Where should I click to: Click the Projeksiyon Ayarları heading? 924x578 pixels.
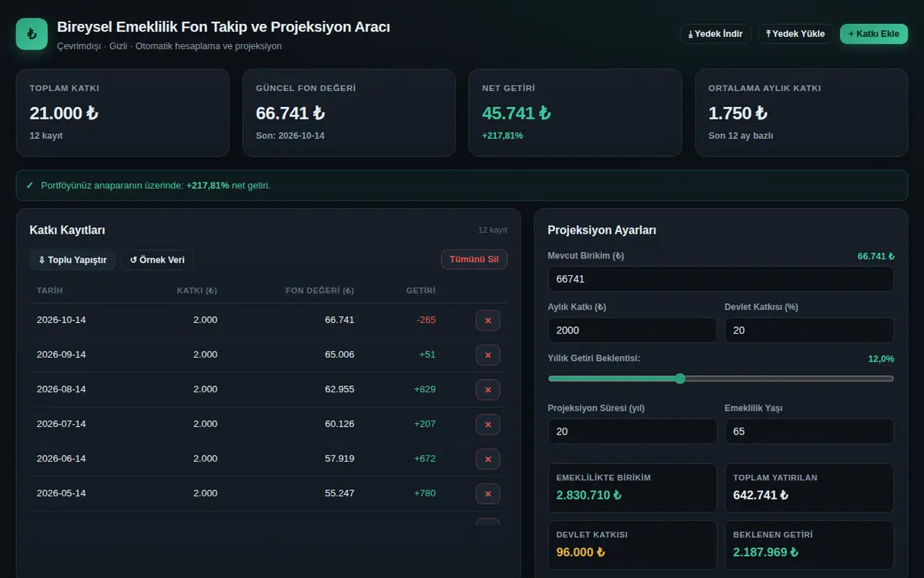(x=602, y=230)
